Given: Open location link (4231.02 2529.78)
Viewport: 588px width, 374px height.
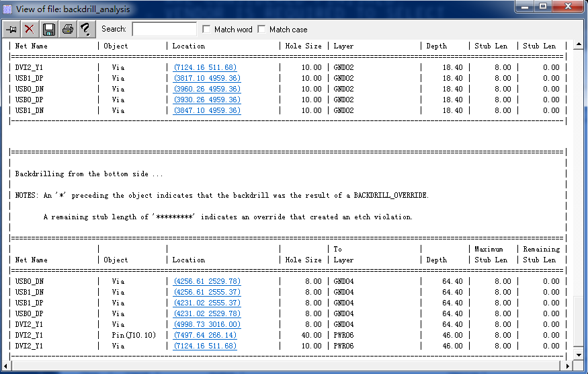Looking at the screenshot, I should tap(207, 313).
